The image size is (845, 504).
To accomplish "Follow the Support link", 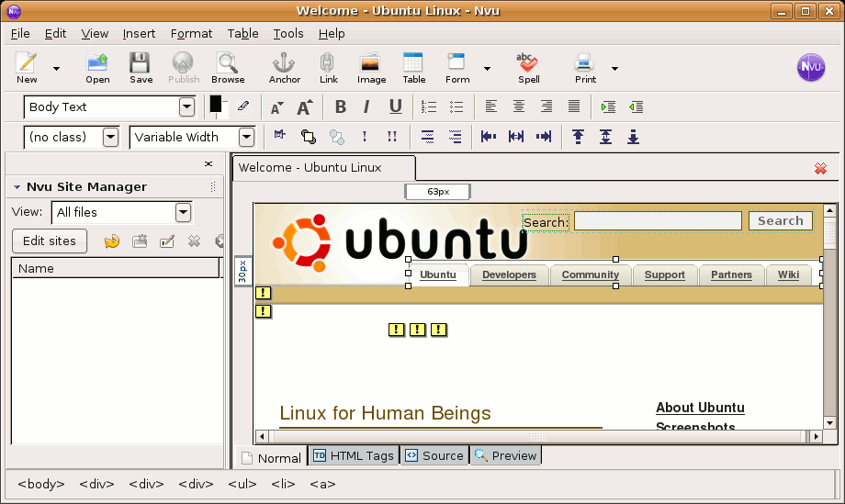I will pyautogui.click(x=664, y=274).
